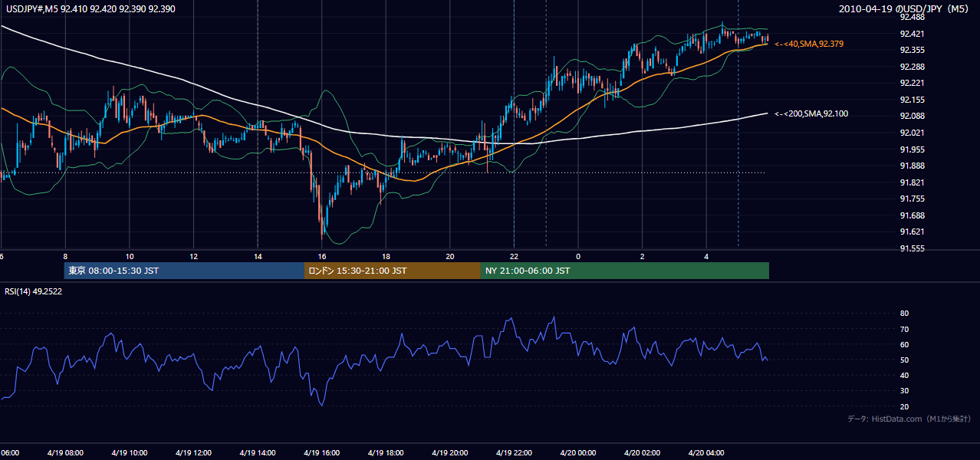Click the 92.488 price axis label

[913, 17]
